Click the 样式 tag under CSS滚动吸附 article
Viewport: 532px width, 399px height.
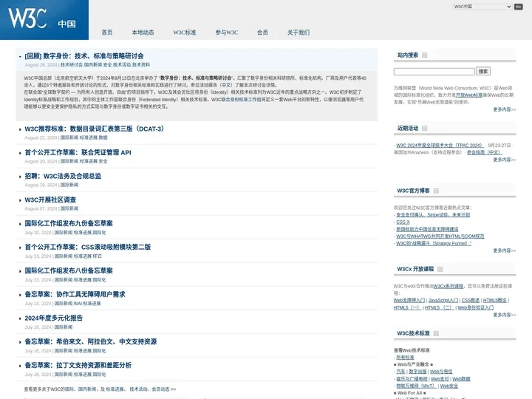[97, 256]
